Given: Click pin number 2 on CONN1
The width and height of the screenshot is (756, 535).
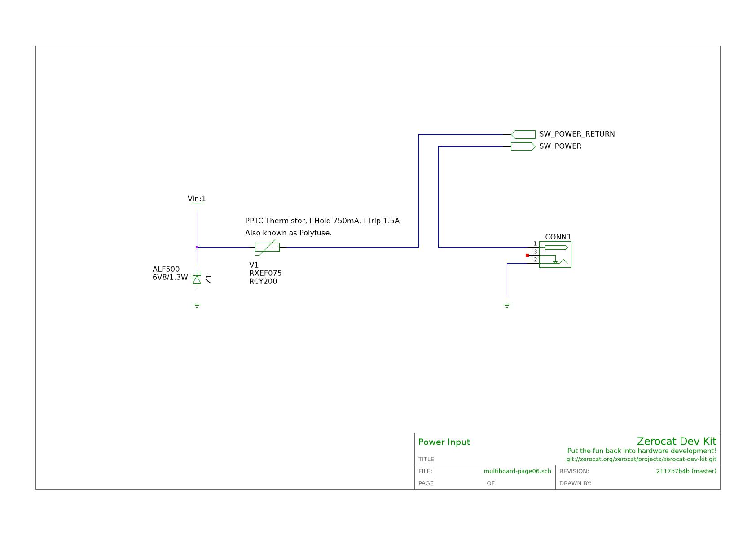Looking at the screenshot, I should pos(535,260).
